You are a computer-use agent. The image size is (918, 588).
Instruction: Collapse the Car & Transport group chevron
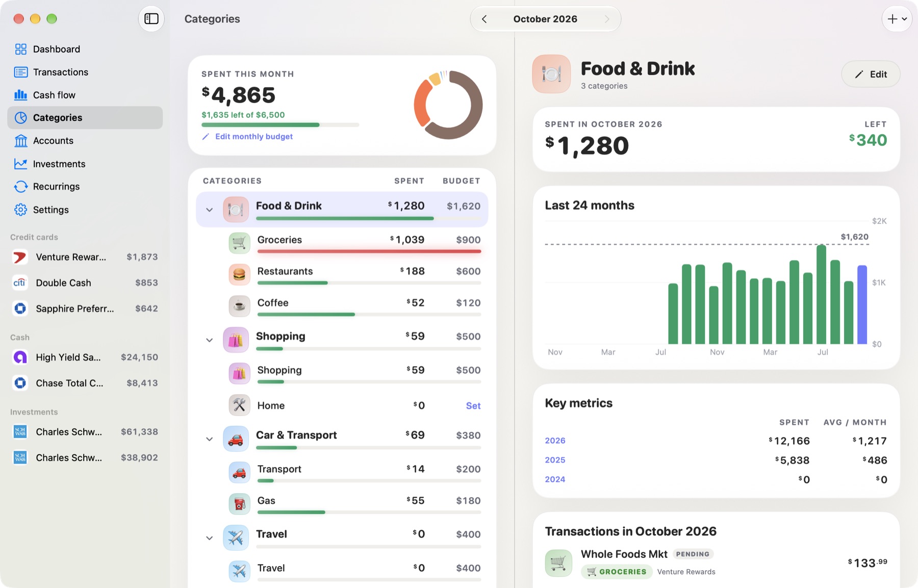tap(209, 439)
